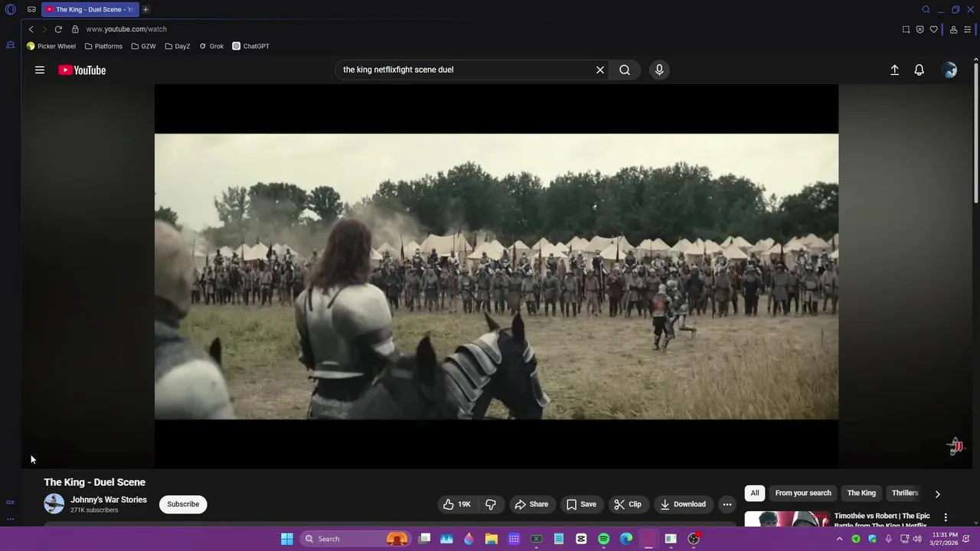This screenshot has height=551, width=980.
Task: Switch to The King - Duel Scene tab
Action: [89, 9]
